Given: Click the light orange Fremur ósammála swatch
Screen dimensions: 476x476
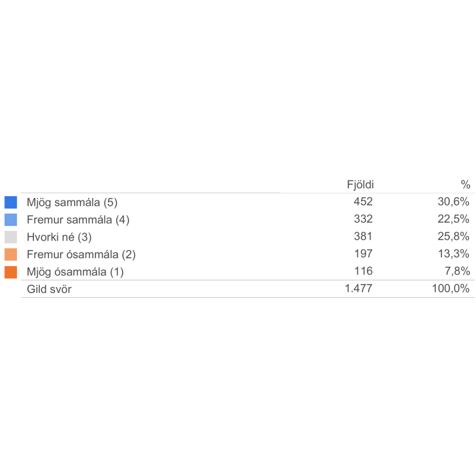Looking at the screenshot, I should pos(11,255).
